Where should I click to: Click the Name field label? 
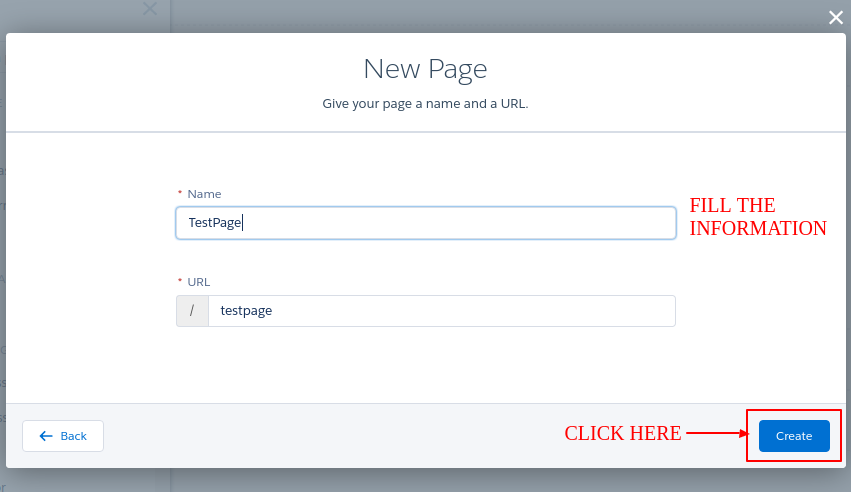(x=204, y=194)
